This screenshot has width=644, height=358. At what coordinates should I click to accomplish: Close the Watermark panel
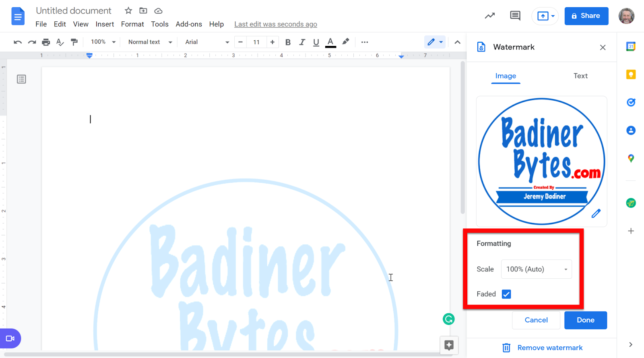point(603,48)
